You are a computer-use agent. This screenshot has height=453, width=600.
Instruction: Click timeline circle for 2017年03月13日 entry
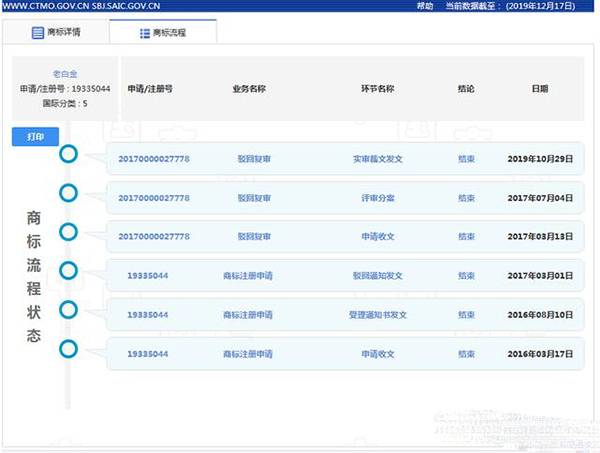click(x=68, y=232)
